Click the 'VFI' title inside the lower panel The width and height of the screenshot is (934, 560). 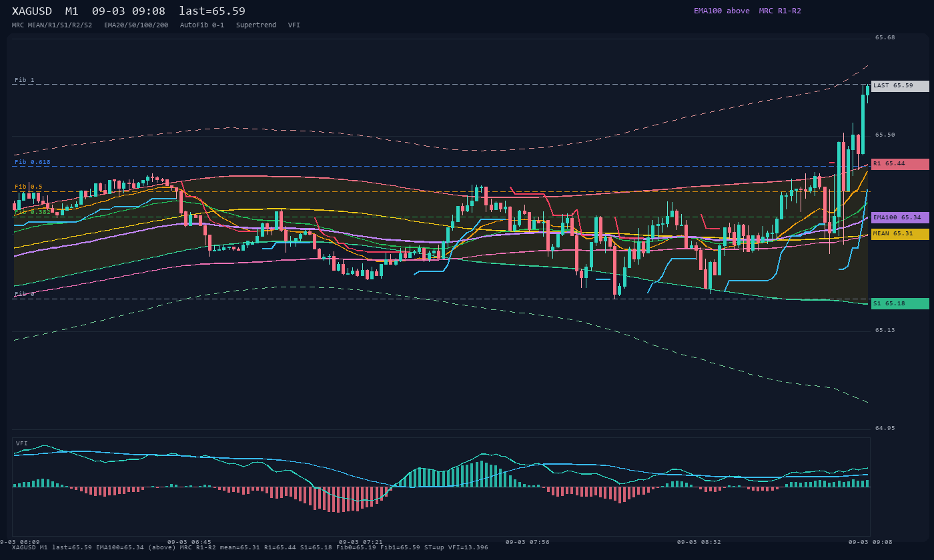[22, 443]
